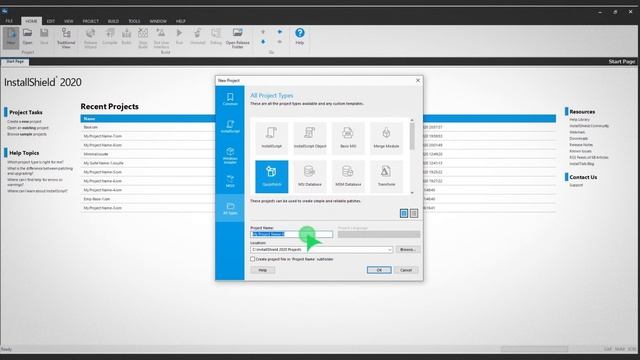Launch the Release Wizard ribbon tool
Viewport: 640px width, 360px height.
(x=91, y=38)
